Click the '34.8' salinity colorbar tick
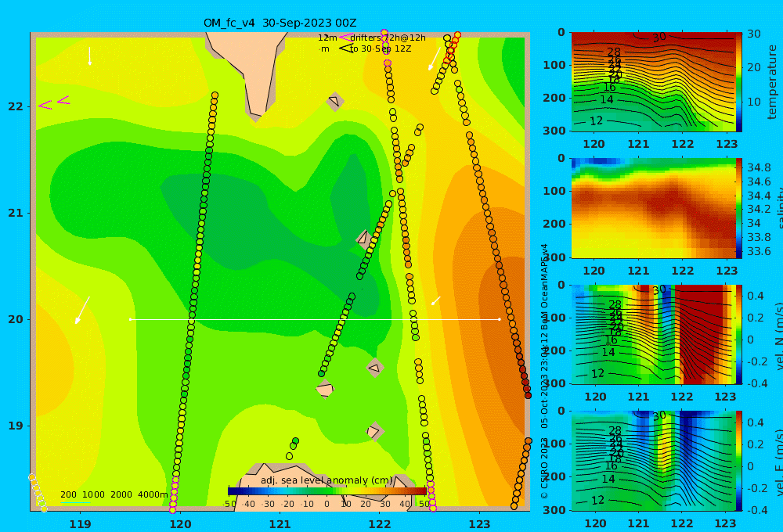This screenshot has height=532, width=783. point(759,167)
